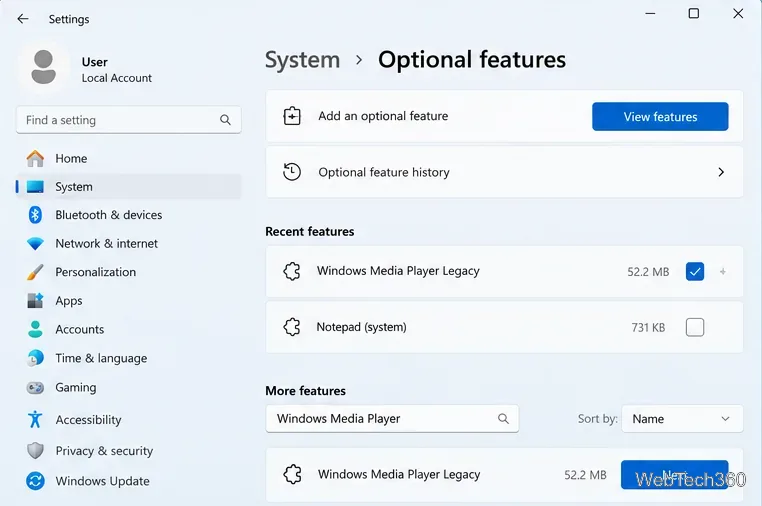Click the Notepad (system) feature name
Screen dimensions: 762x506
[362, 327]
